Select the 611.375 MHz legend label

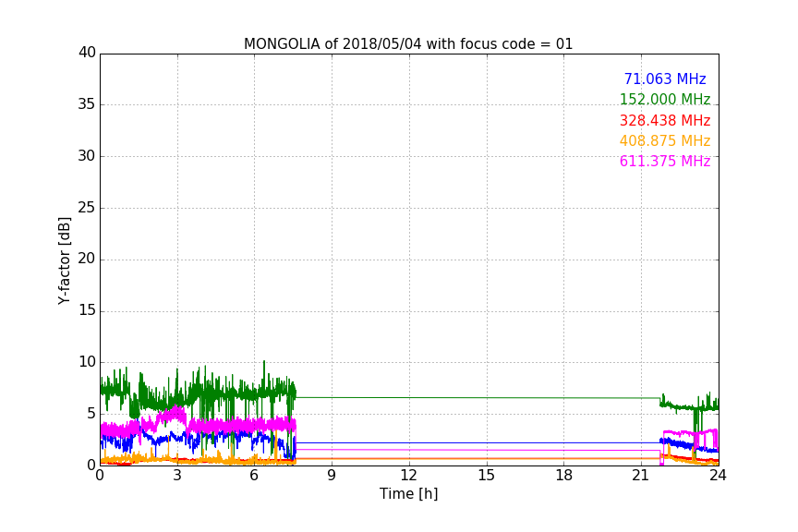(665, 161)
